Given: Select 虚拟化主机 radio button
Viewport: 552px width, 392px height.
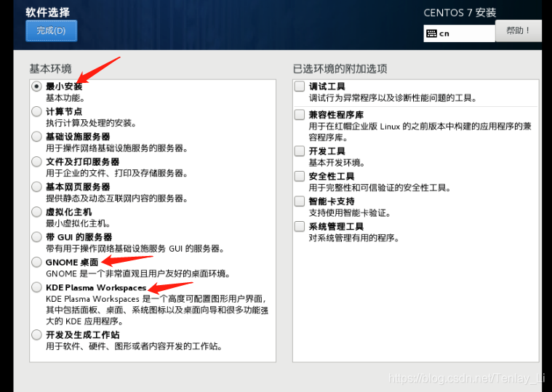Looking at the screenshot, I should pos(36,212).
